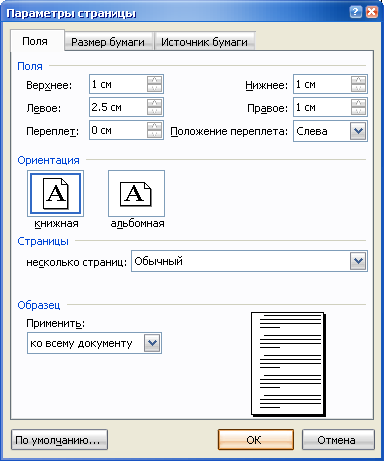
Task: Increase the Нижнее margin with up arrow
Action: pyautogui.click(x=358, y=80)
